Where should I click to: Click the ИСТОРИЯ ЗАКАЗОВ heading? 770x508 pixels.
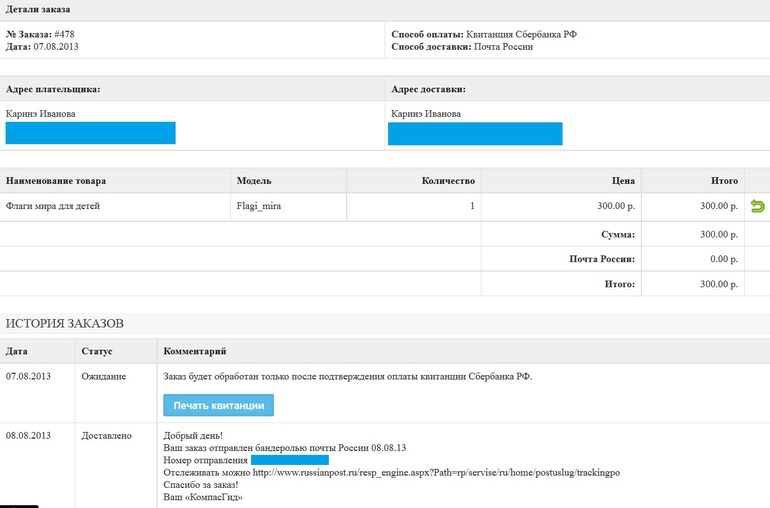(65, 323)
